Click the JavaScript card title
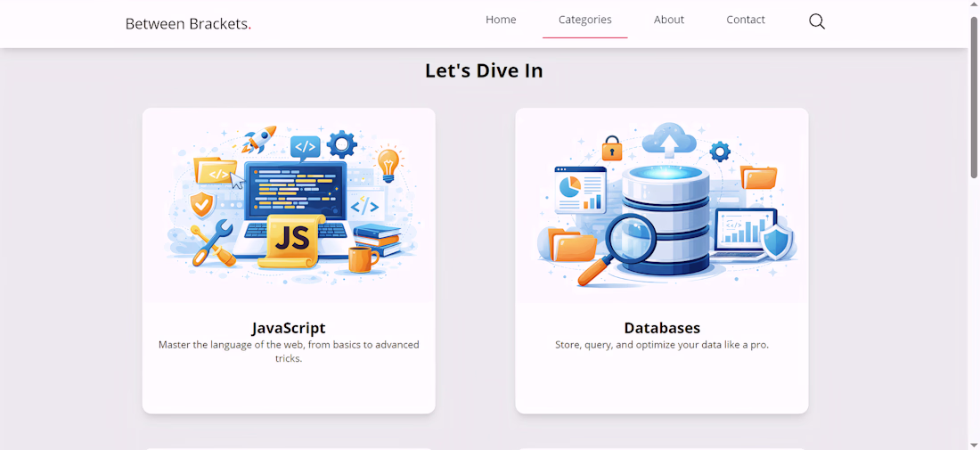 289,328
